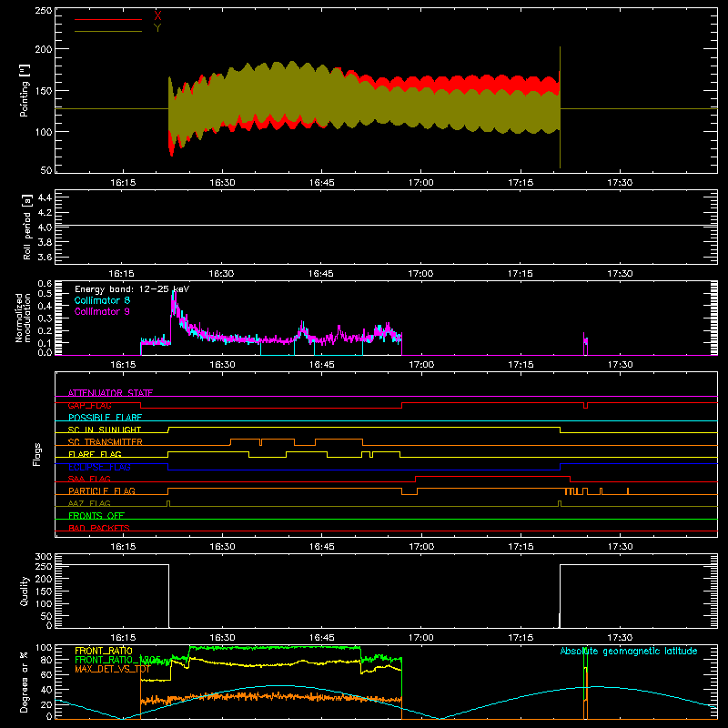728x728 pixels.
Task: Click the red X legend line sample
Action: coord(108,19)
